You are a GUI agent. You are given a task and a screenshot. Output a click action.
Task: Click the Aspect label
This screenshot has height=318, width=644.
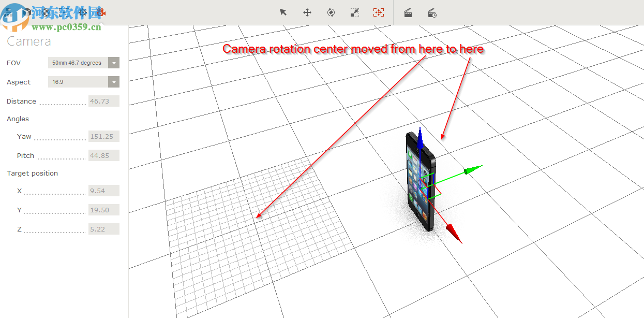[x=19, y=82]
